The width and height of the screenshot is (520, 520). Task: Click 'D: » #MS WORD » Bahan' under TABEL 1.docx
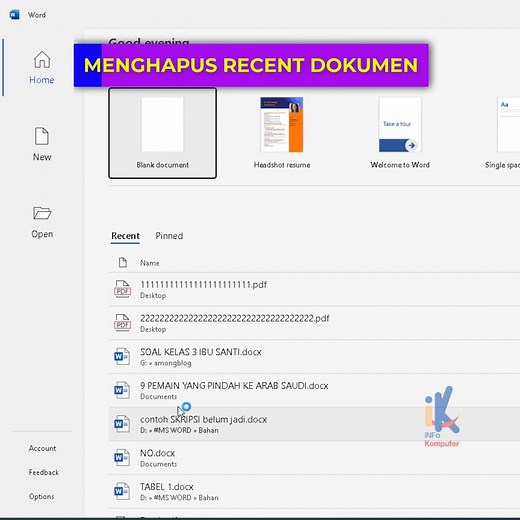pyautogui.click(x=179, y=498)
